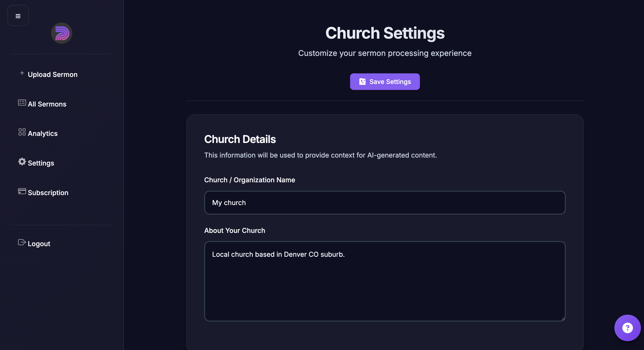Click the credit card icon beside Subscription

22,191
